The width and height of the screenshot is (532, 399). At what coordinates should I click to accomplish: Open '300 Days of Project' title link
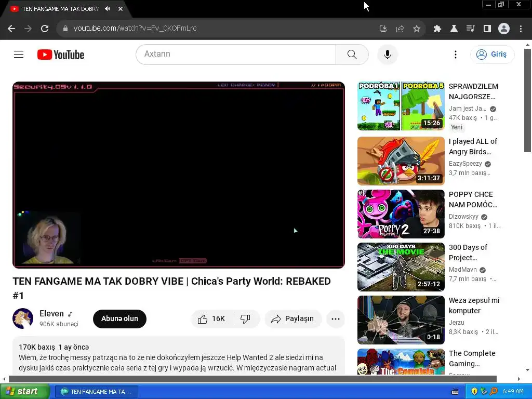click(x=468, y=252)
